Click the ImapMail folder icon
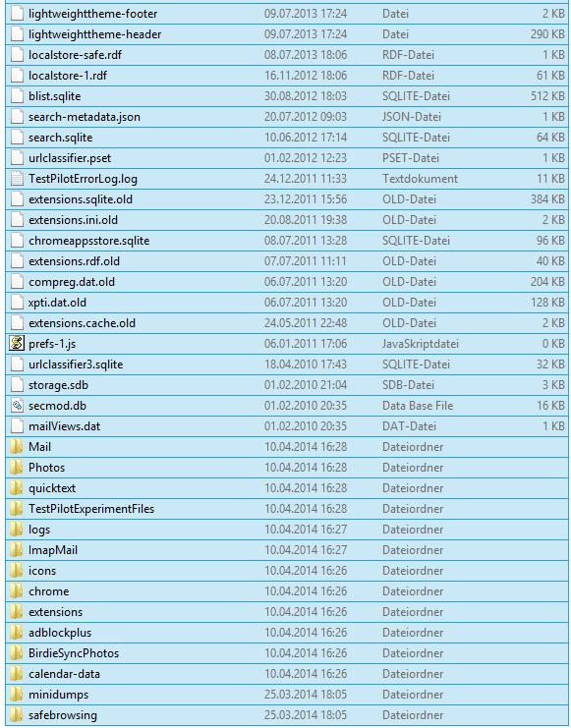Viewport: 571px width, 728px height. pos(17,550)
